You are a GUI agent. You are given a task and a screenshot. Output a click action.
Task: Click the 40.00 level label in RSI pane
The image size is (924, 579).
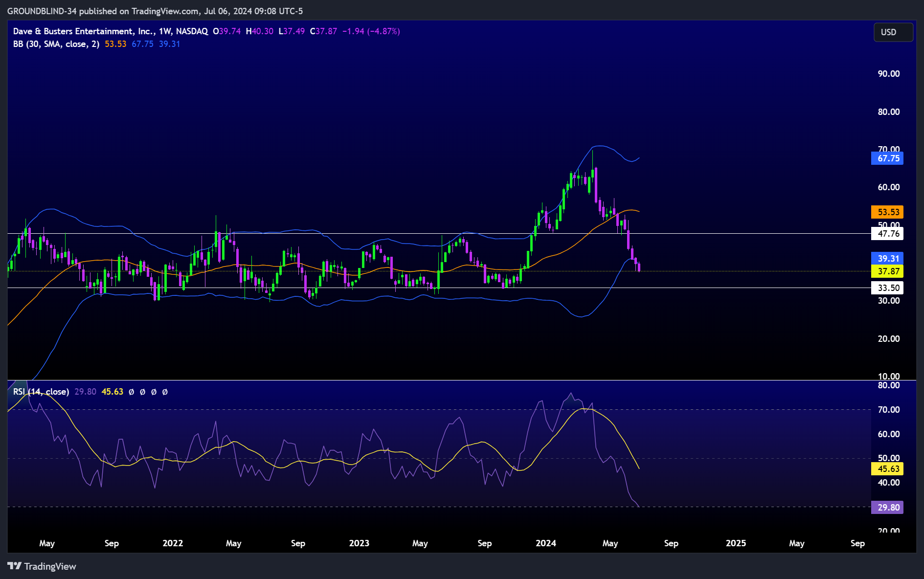889,483
